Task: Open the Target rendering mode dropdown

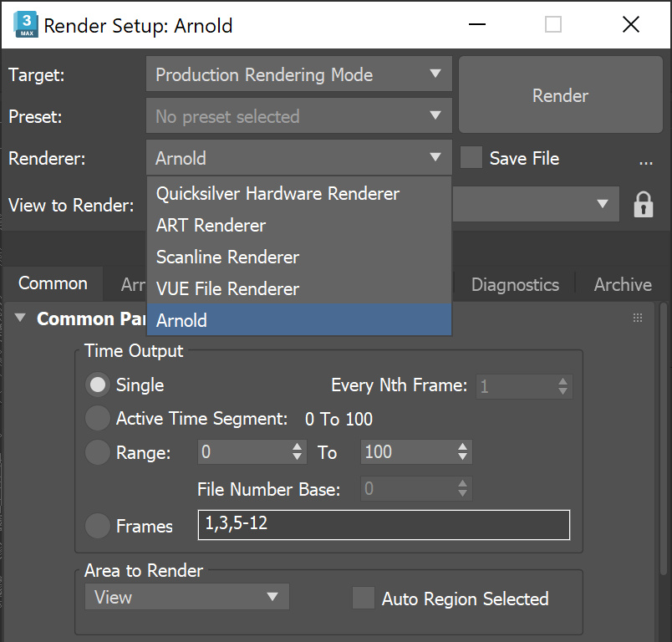Action: [x=299, y=74]
